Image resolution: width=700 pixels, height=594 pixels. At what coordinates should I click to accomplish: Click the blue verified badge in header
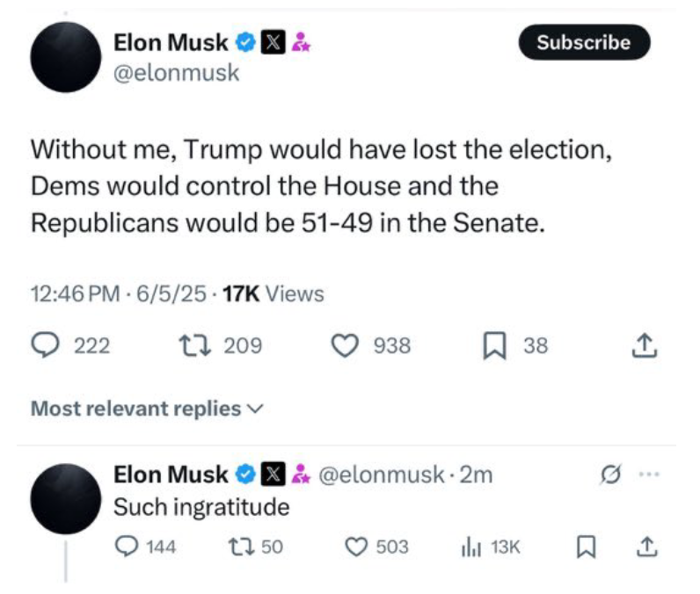coord(245,42)
